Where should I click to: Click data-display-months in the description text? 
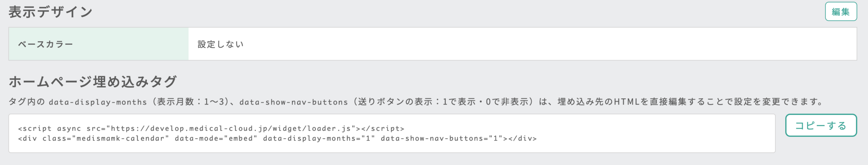click(x=98, y=102)
